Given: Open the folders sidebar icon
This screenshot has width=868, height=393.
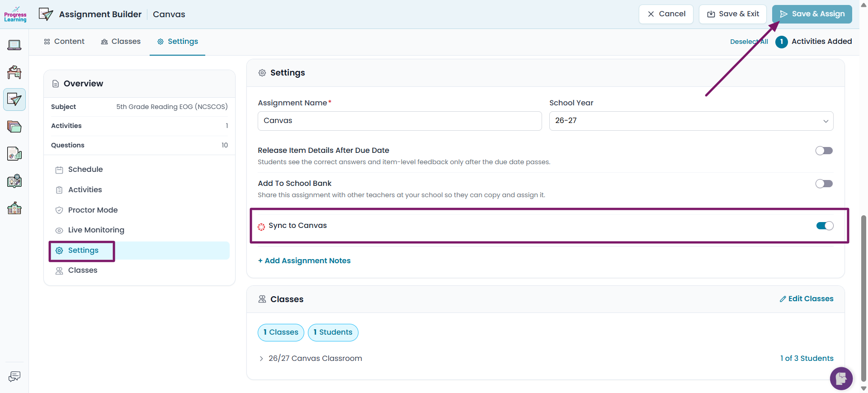Looking at the screenshot, I should pyautogui.click(x=14, y=127).
